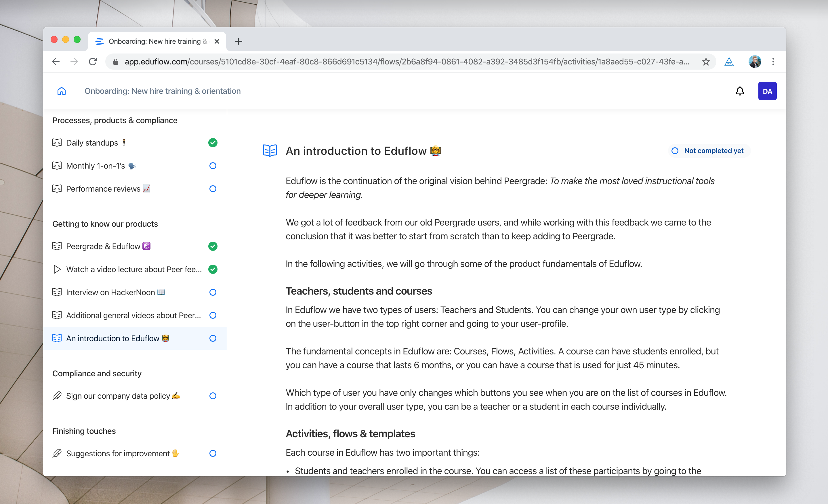Open the Peergrade & Eduflow activity
This screenshot has width=828, height=504.
(x=135, y=246)
